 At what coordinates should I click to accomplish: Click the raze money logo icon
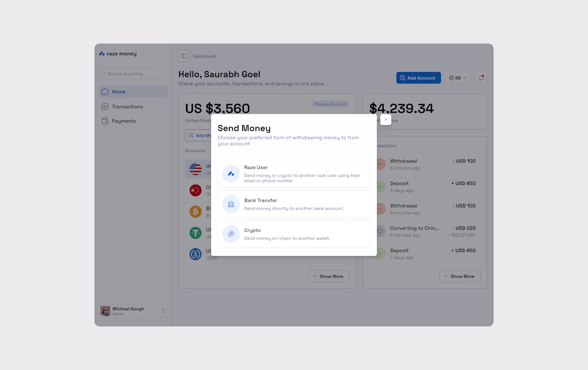(102, 54)
